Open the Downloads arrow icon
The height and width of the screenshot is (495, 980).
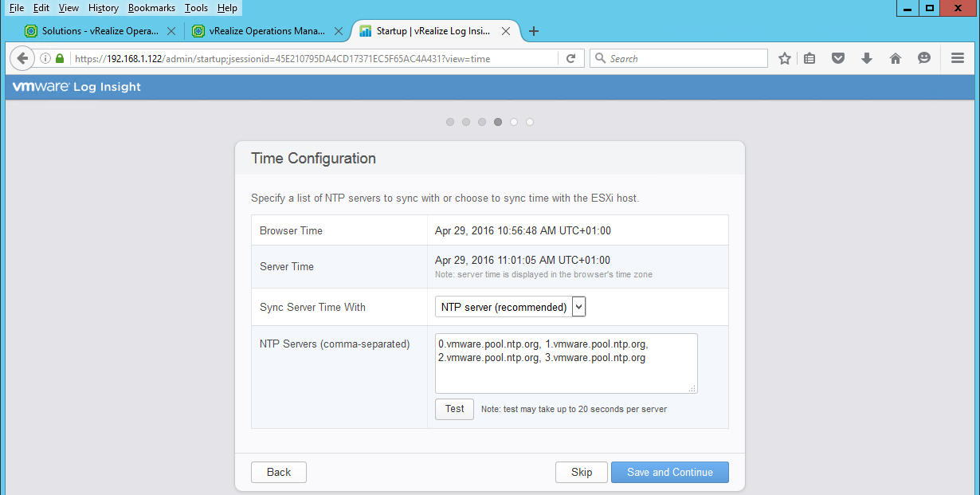(x=867, y=58)
